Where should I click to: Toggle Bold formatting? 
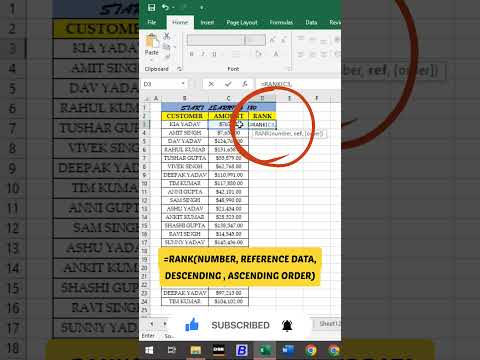[192, 54]
